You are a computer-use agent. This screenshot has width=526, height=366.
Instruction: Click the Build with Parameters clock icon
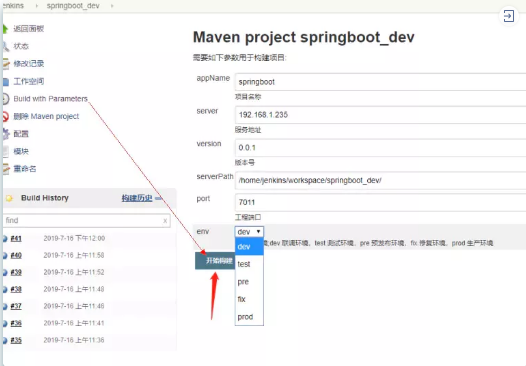coord(5,99)
